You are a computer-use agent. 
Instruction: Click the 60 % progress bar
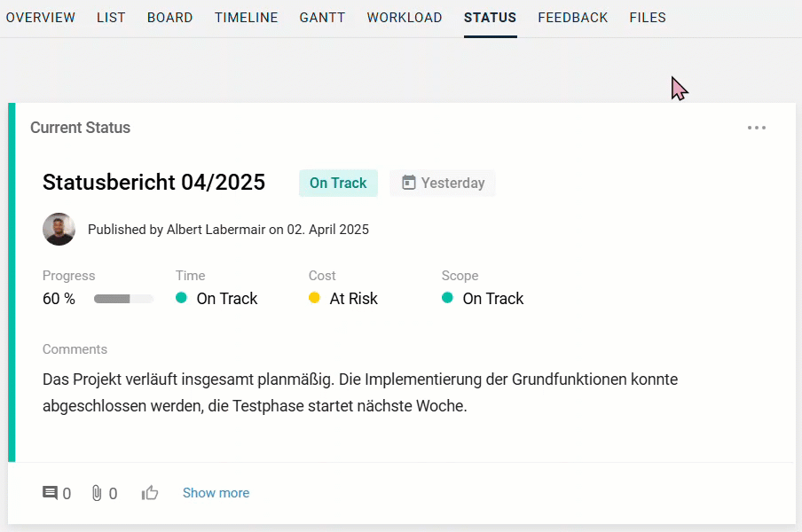pyautogui.click(x=123, y=299)
